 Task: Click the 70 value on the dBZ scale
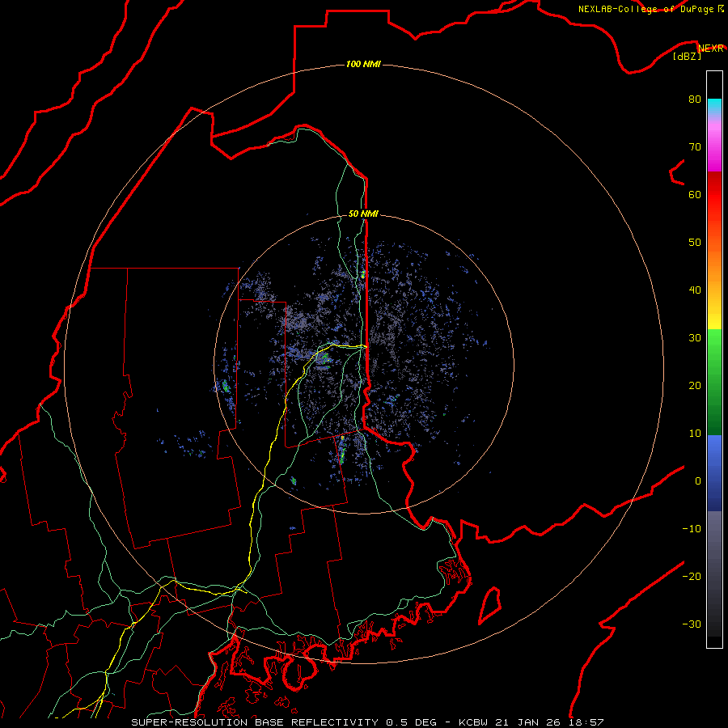pos(695,146)
